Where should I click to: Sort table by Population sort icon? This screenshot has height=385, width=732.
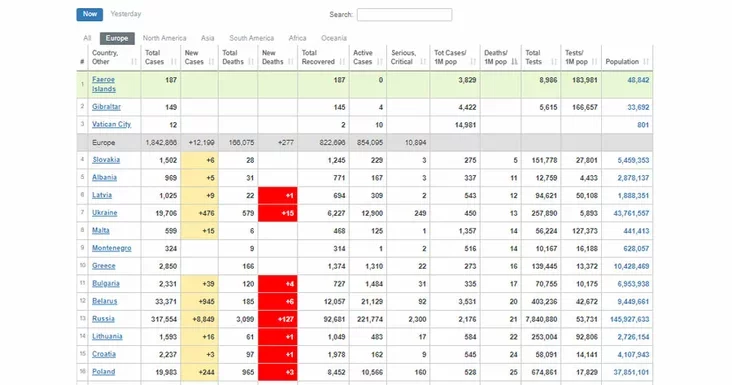(x=646, y=62)
